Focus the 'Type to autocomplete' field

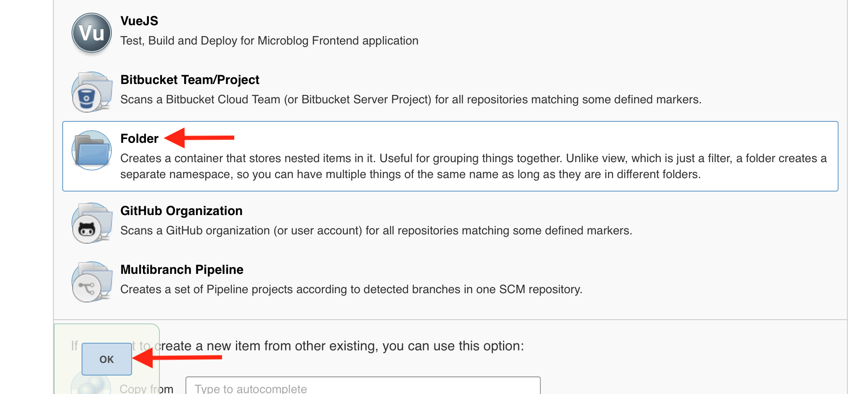click(363, 387)
